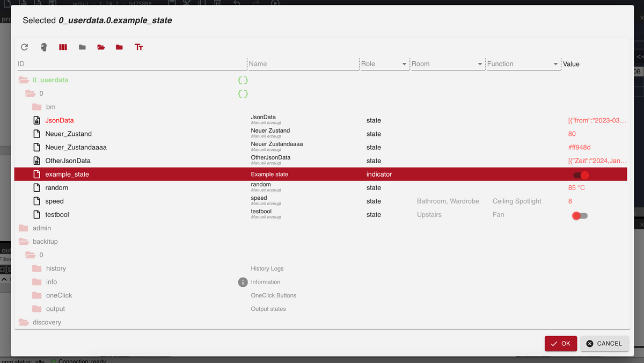Confirm selection with the OK button
Viewport: 644px width, 363px height.
561,344
